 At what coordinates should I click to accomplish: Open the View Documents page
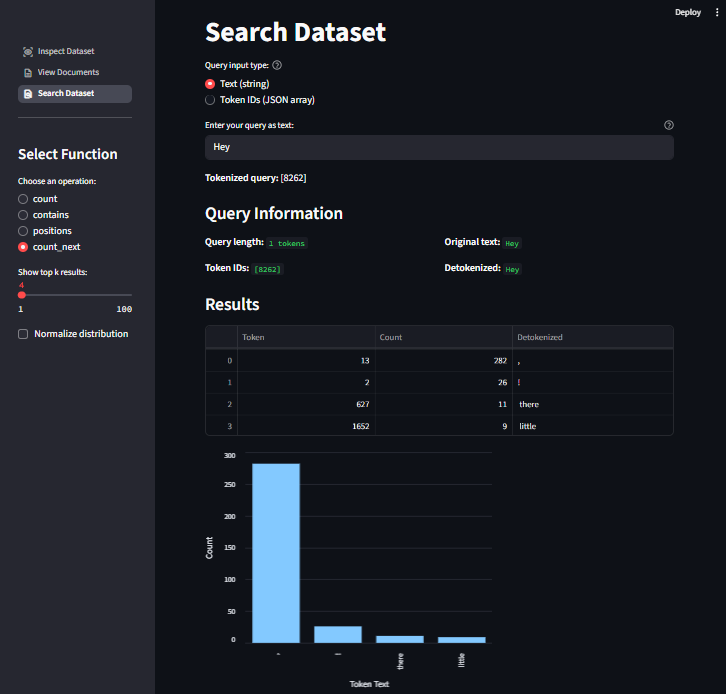(68, 73)
